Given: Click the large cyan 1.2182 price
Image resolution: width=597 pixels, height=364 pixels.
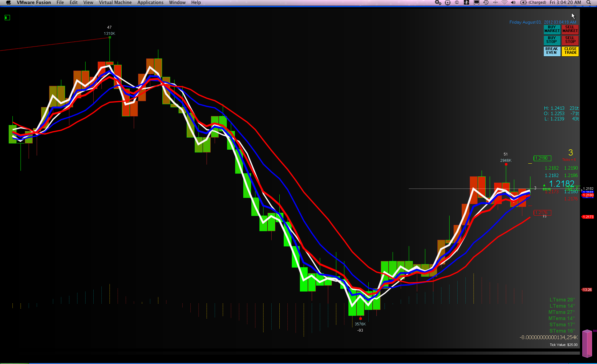Looking at the screenshot, I should 562,184.
